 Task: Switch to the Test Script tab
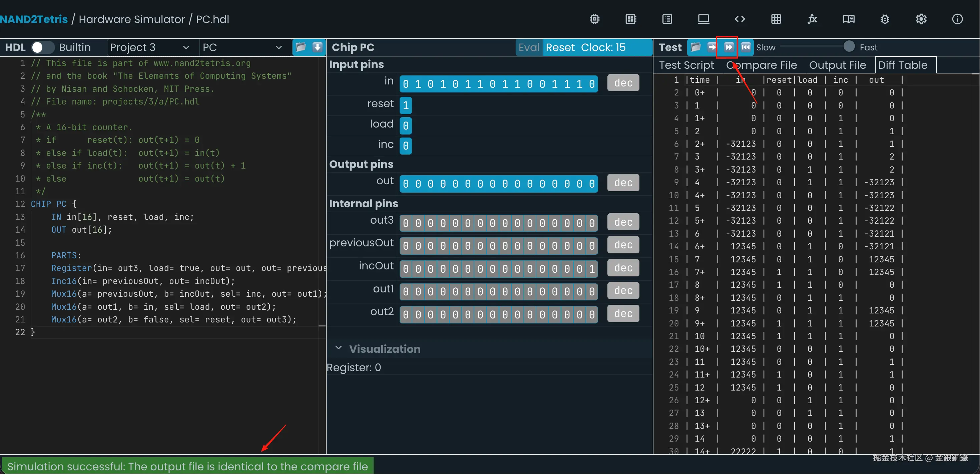point(686,65)
